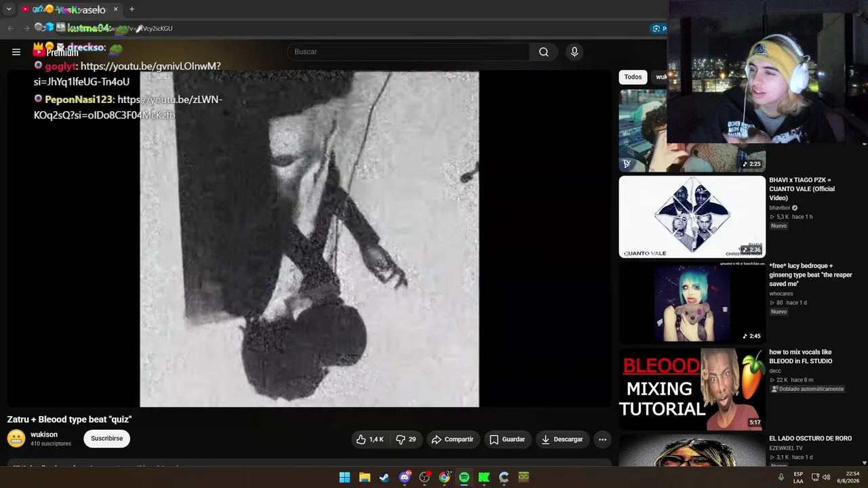Click 'EL LADO OSCURO DE RORO' video title

[x=810, y=439]
